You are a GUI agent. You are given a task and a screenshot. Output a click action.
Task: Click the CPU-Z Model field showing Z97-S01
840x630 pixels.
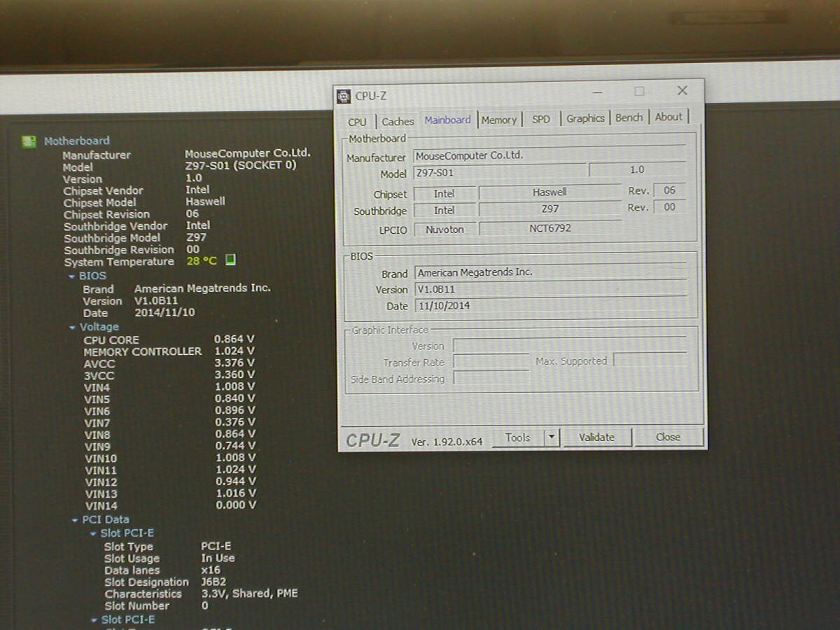coord(500,172)
